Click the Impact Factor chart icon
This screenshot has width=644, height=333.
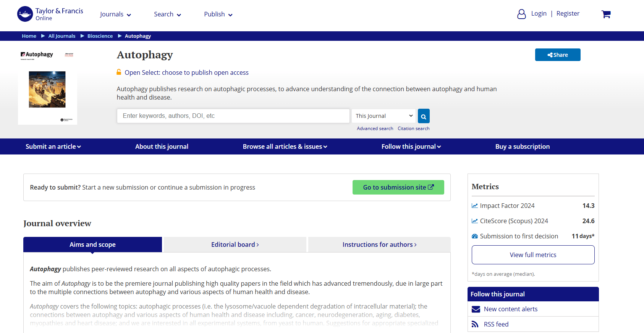475,206
